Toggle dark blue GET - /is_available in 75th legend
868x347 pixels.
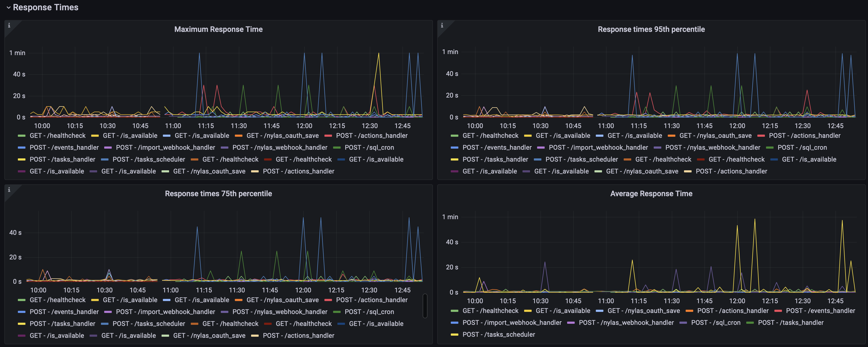[376, 323]
